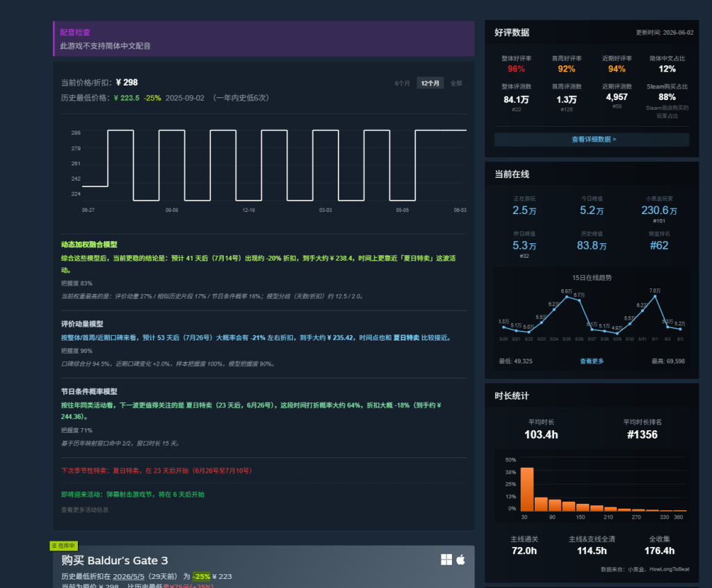Click the 平均时长排名 #1356 value
This screenshot has width=712, height=588.
[642, 434]
